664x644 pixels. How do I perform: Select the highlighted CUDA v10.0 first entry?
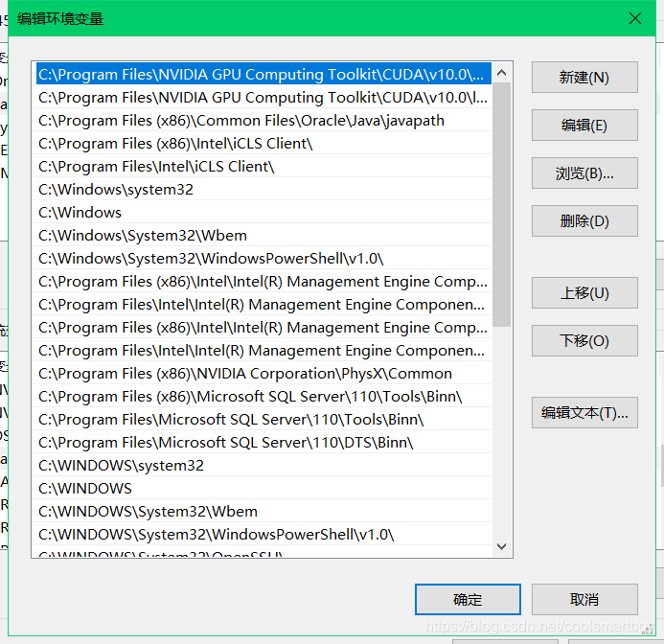pos(263,74)
